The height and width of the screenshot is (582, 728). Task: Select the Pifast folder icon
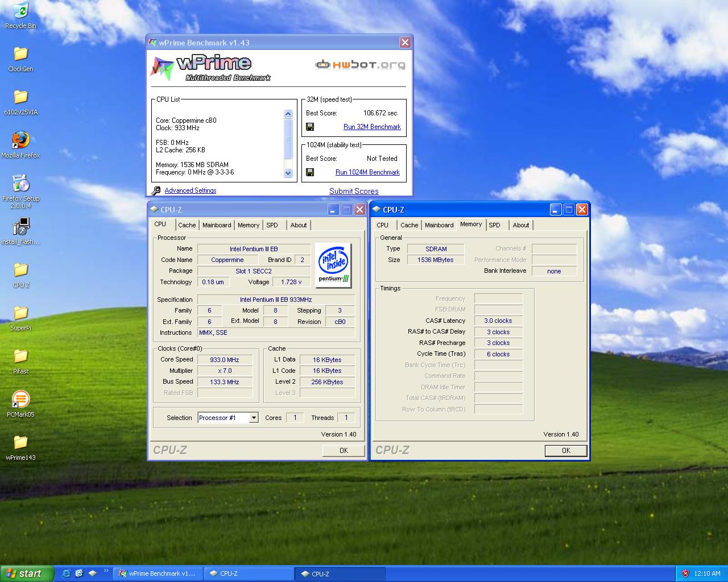pos(20,361)
